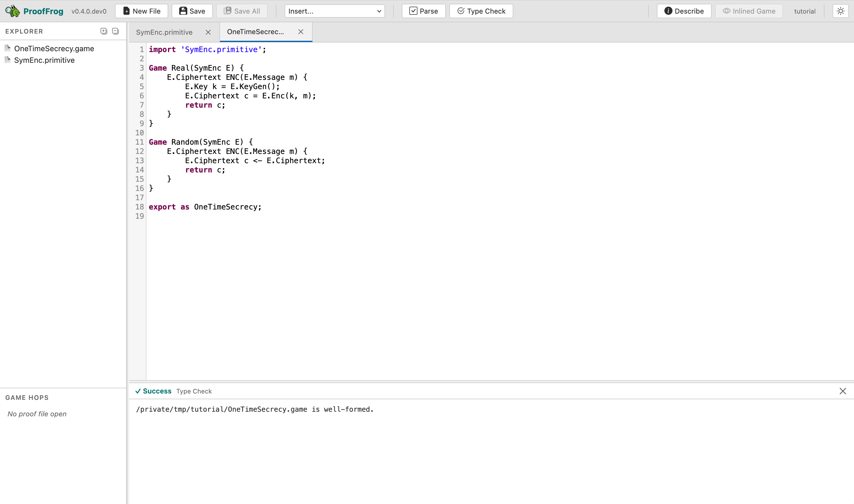Screen dimensions: 854x504
Task: Select the OneTimeSecrecy tab
Action: pos(256,32)
